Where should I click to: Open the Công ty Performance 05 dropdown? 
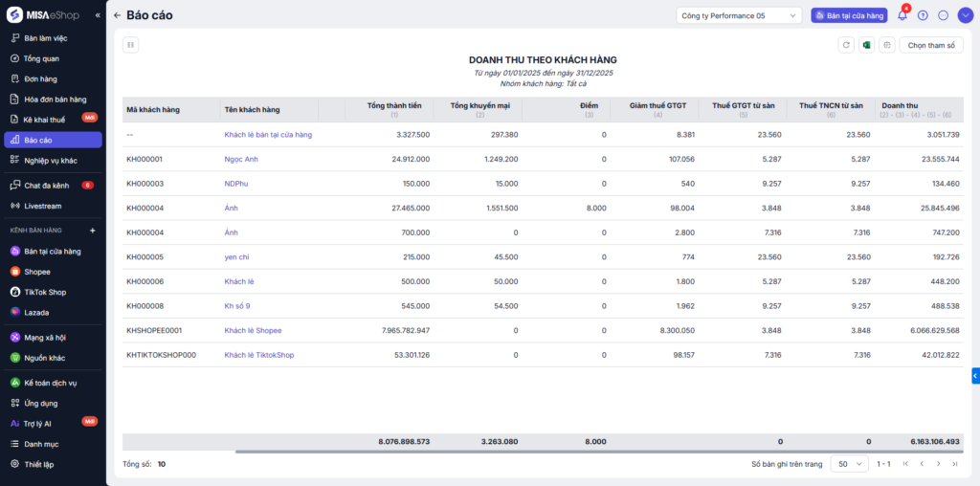pos(739,15)
